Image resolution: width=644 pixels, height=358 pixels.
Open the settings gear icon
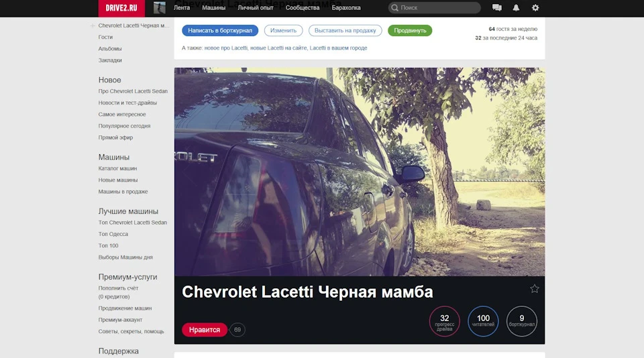point(535,7)
